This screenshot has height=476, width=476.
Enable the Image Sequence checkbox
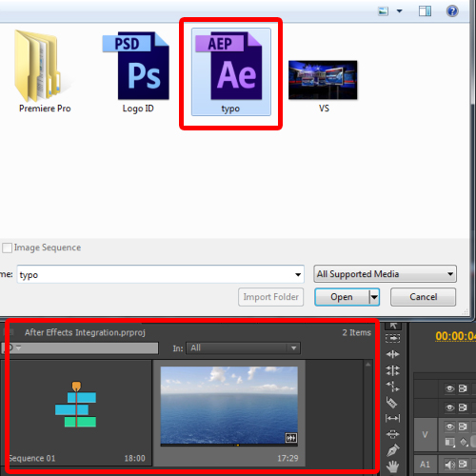point(8,248)
